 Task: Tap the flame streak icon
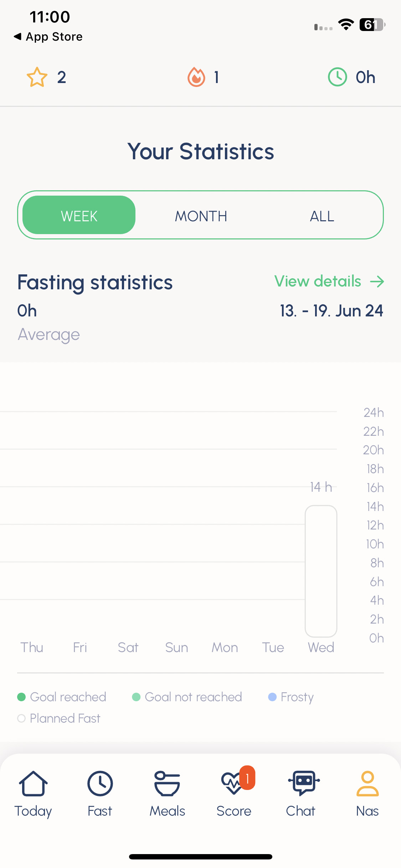[x=196, y=77]
